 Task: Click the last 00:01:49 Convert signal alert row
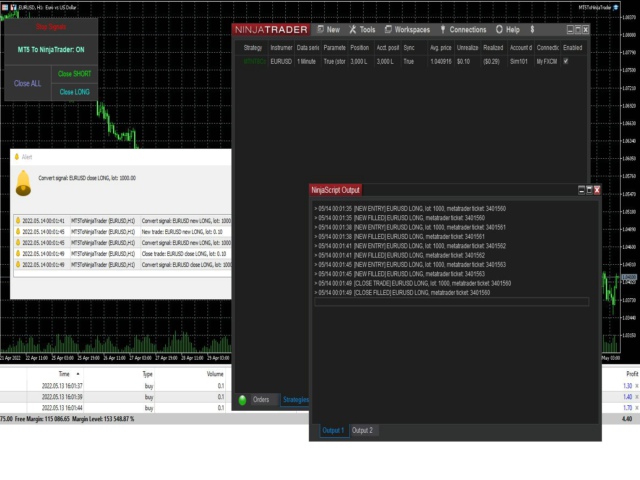(x=122, y=265)
